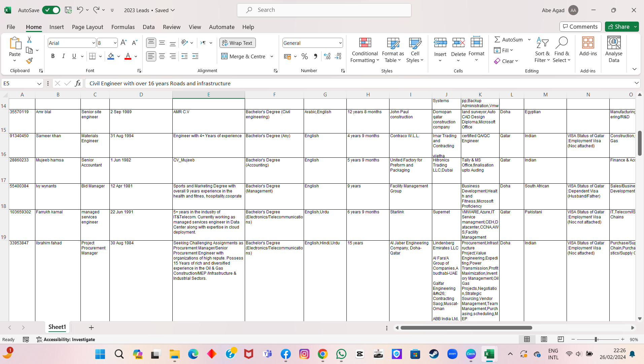Increase font size with the larger A
Screen dimensions: 644x364
point(124,43)
